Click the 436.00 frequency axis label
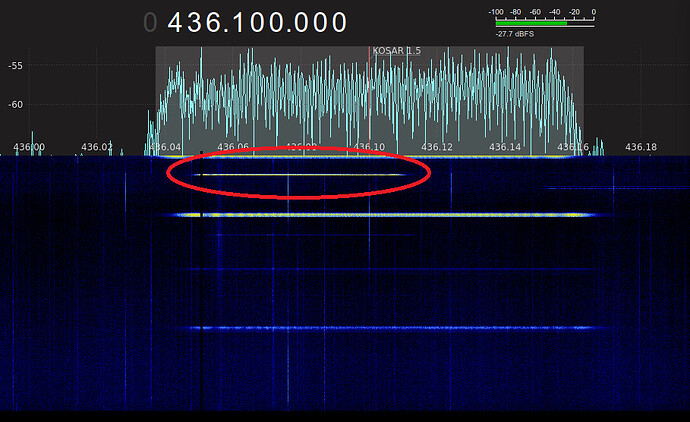Image resolution: width=690 pixels, height=422 pixels. point(29,147)
